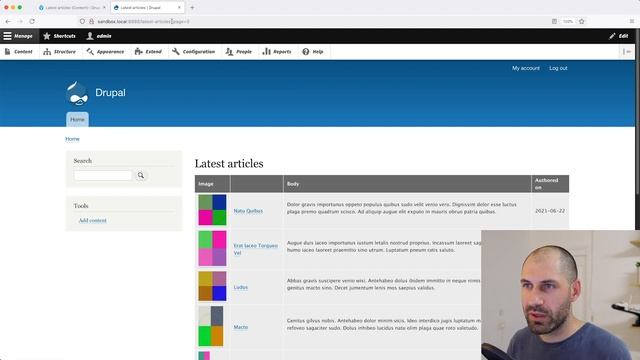This screenshot has width=640, height=360.
Task: Open the Erat Iaceo Torqueo Vel article
Action: 256,249
